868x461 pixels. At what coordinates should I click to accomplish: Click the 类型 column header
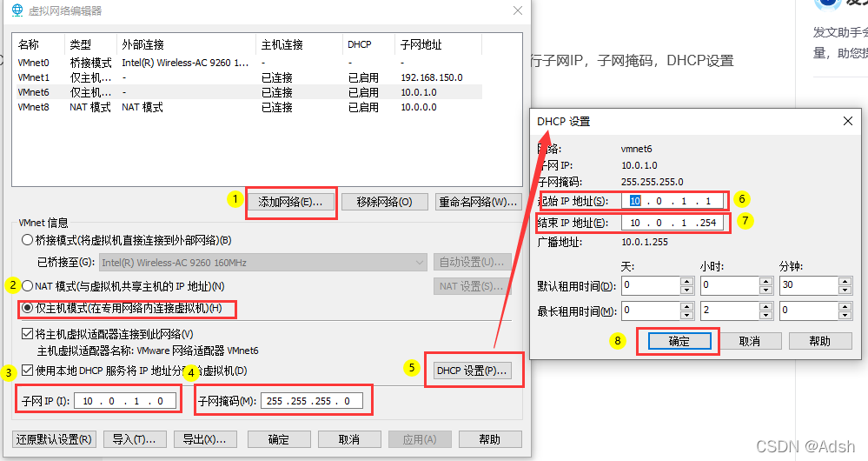(89, 44)
